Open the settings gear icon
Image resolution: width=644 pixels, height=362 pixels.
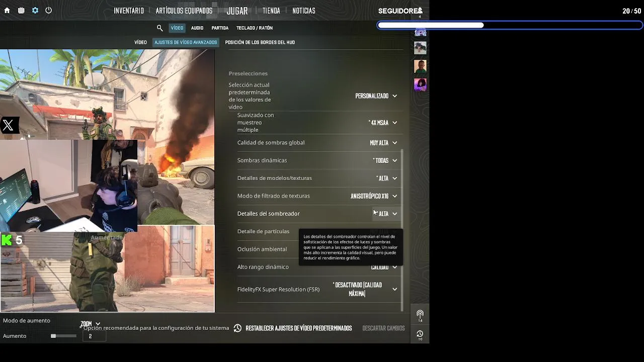tap(35, 10)
